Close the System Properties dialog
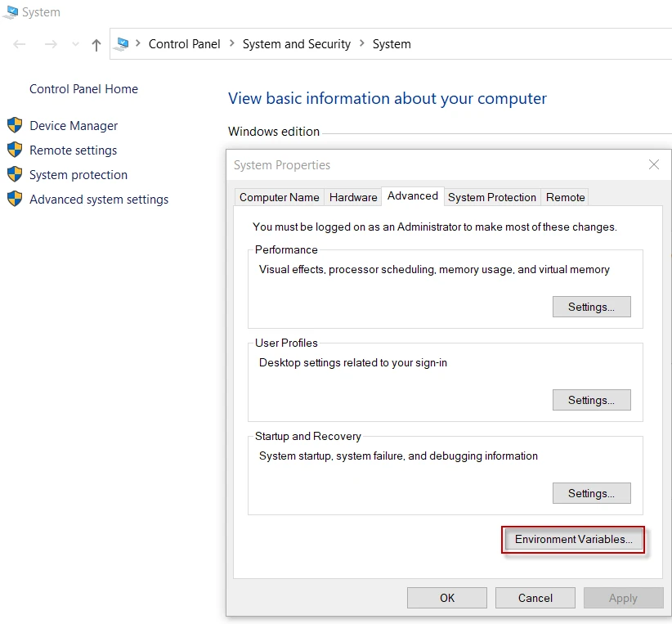The image size is (672, 624). pos(653,164)
